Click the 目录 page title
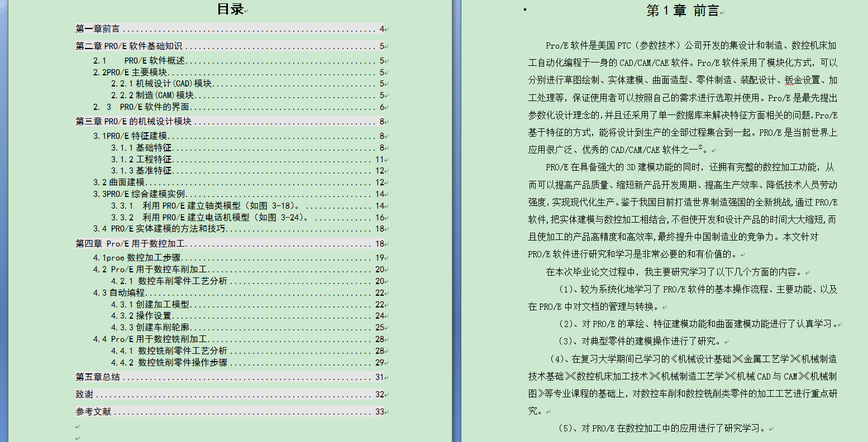Screen dimensions: 868x442 [x=230, y=9]
